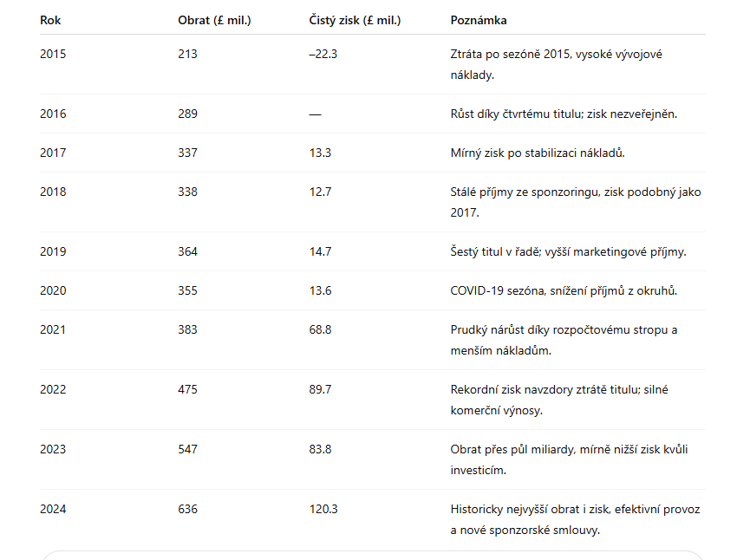The height and width of the screenshot is (560, 750).
Task: Click the Rok column header
Action: (x=49, y=20)
